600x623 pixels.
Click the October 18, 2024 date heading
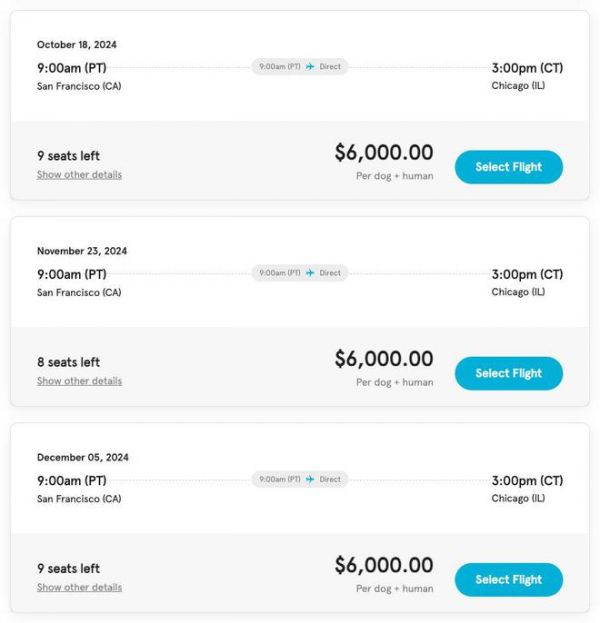[x=77, y=45]
